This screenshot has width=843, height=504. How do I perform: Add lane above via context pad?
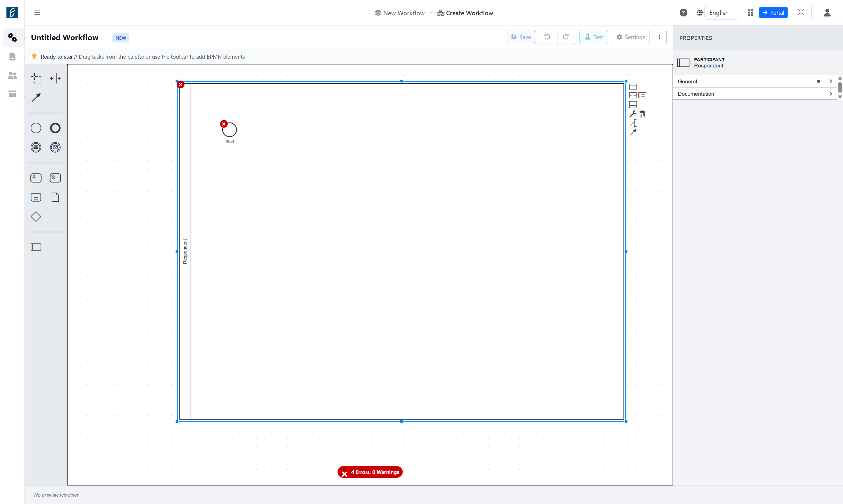[x=633, y=86]
